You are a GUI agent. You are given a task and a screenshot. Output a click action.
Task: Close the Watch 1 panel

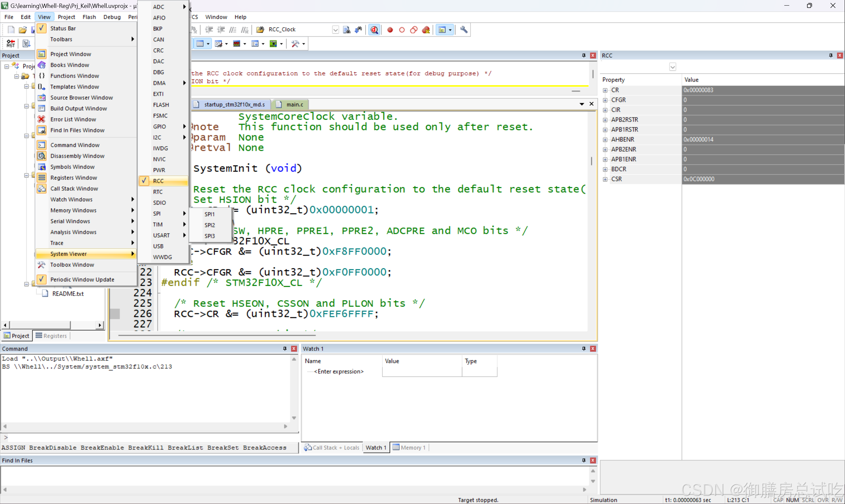click(x=593, y=348)
